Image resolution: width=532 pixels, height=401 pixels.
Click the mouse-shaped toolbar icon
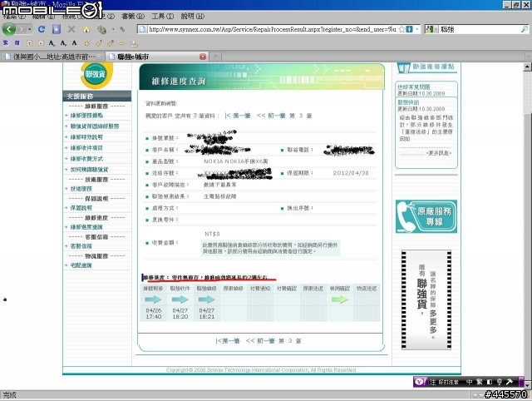tap(101, 30)
